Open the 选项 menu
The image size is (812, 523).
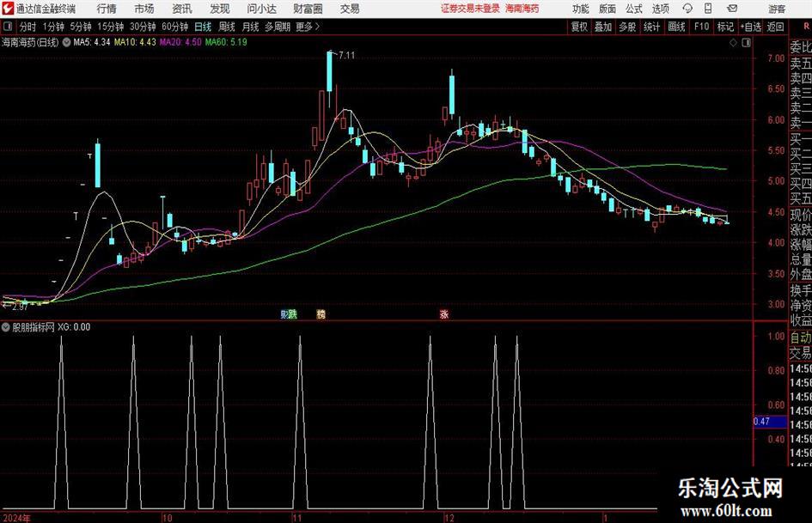[661, 9]
